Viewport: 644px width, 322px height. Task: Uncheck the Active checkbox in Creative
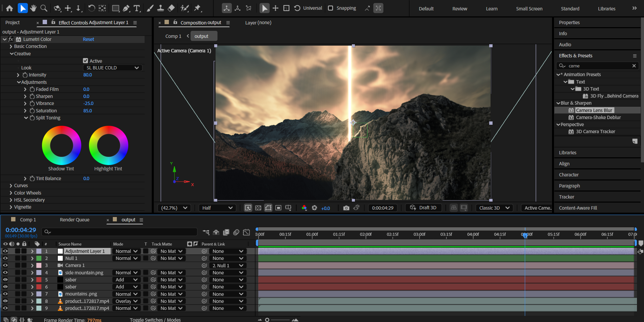[x=85, y=61]
